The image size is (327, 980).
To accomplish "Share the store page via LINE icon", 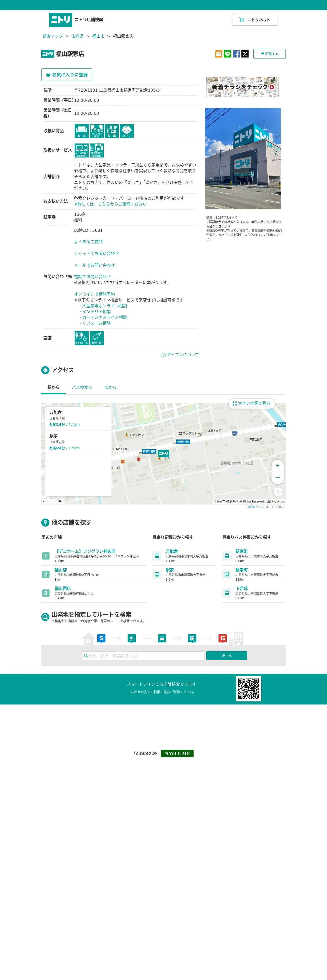I will click(227, 54).
